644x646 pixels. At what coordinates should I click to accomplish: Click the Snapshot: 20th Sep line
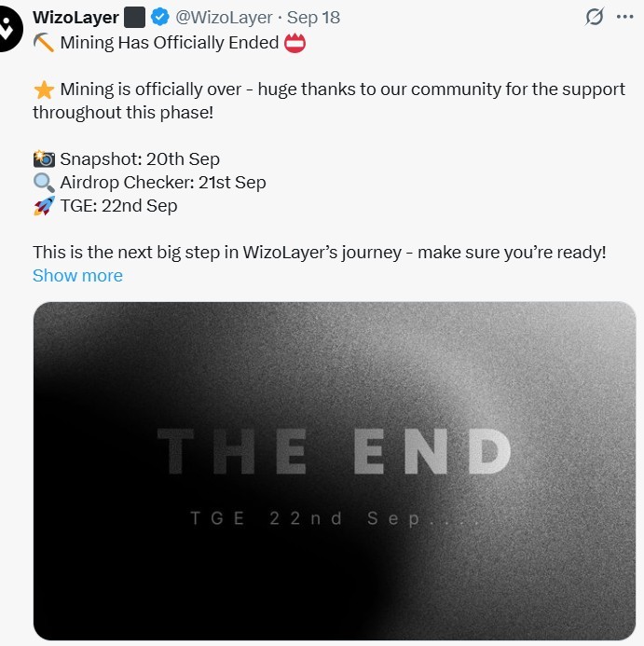click(x=140, y=159)
